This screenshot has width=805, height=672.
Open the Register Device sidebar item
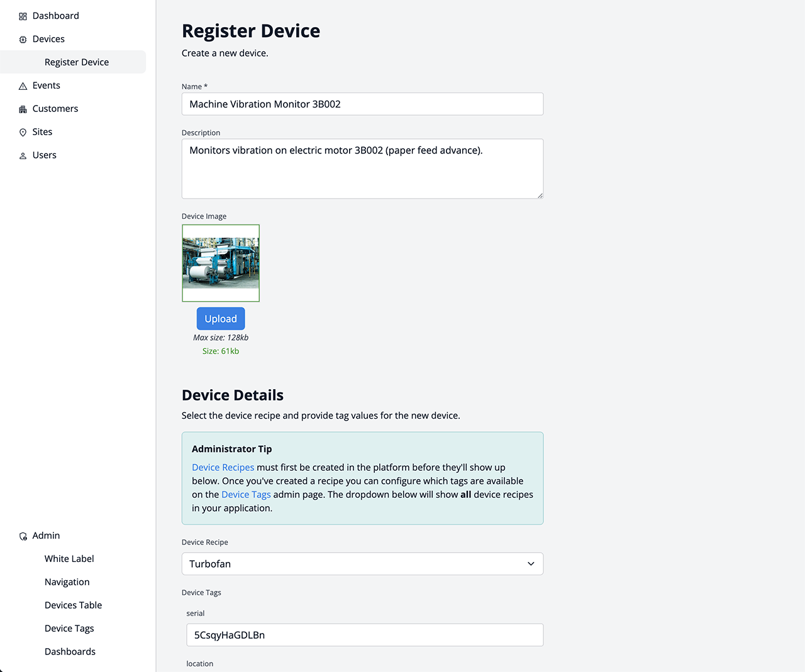point(77,62)
